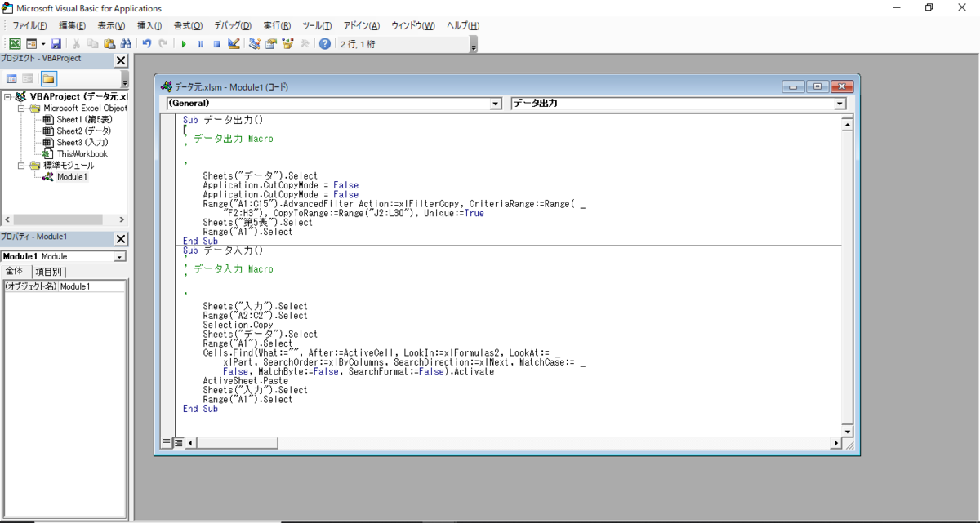Pause execution with the Break icon
This screenshot has width=980, height=523.
(x=200, y=44)
